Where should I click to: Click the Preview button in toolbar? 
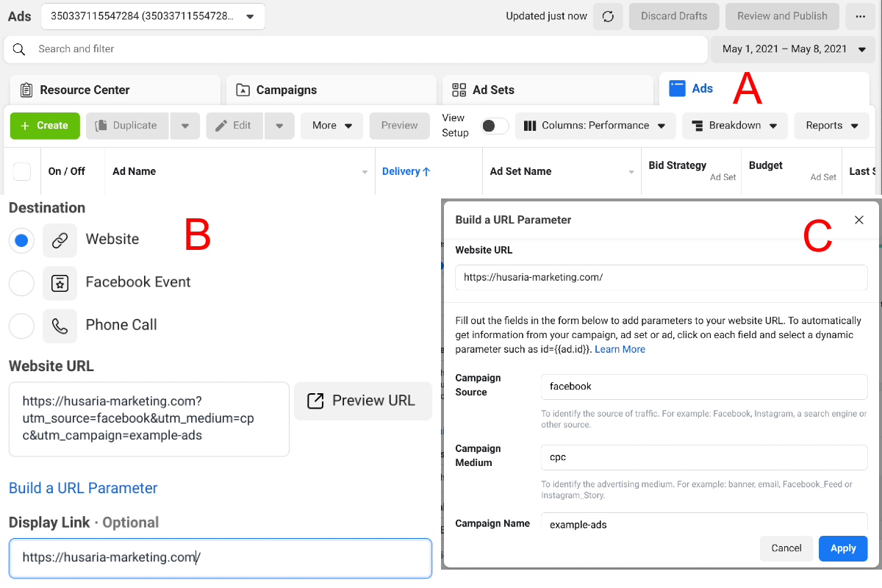click(x=400, y=126)
